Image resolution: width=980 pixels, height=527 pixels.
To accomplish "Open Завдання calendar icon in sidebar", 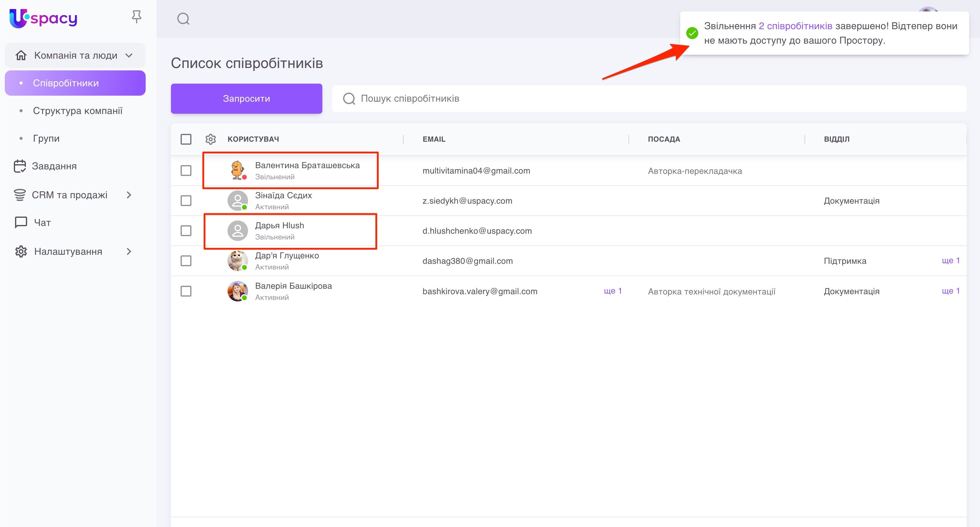I will click(x=20, y=166).
